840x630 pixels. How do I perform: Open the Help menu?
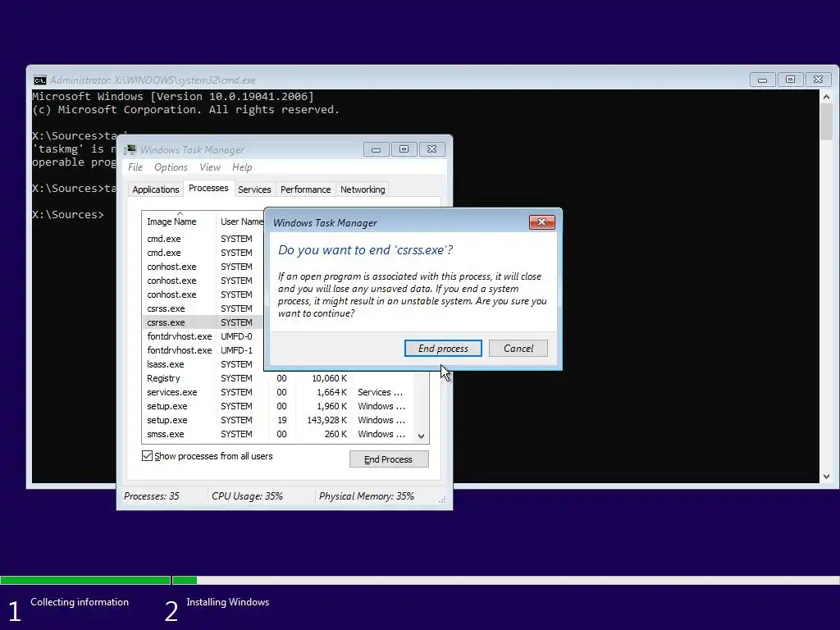pyautogui.click(x=242, y=167)
